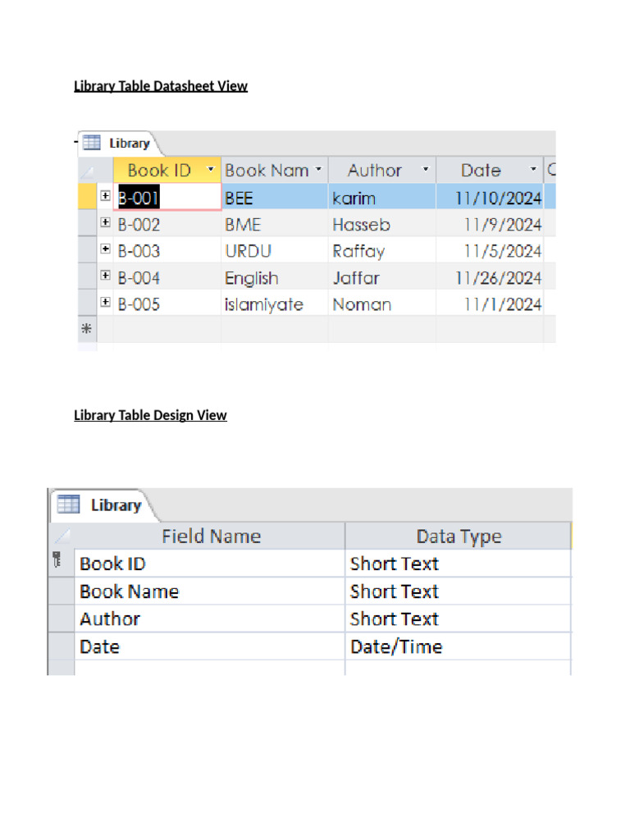The width and height of the screenshot is (630, 840).
Task: Open the Date column dropdown arrow
Action: tap(533, 171)
